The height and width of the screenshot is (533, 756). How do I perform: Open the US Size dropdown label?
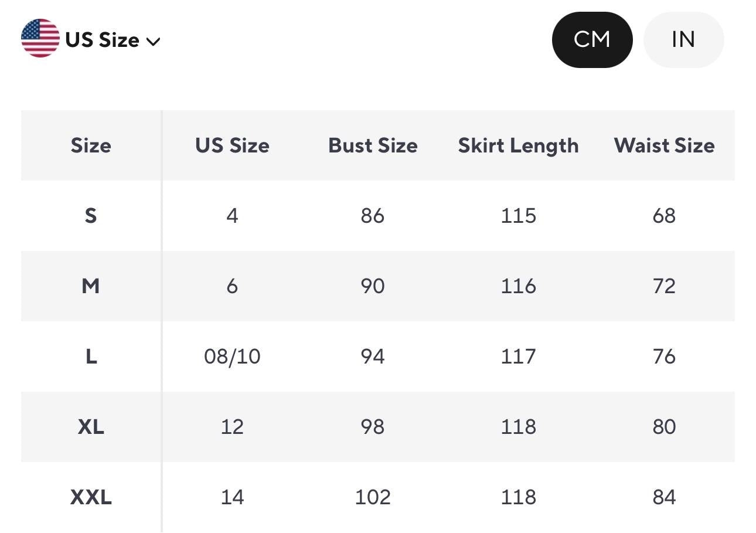[x=103, y=40]
